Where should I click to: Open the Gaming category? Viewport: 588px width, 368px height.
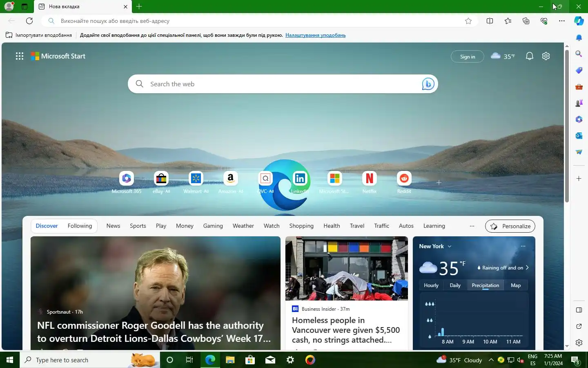coord(213,226)
